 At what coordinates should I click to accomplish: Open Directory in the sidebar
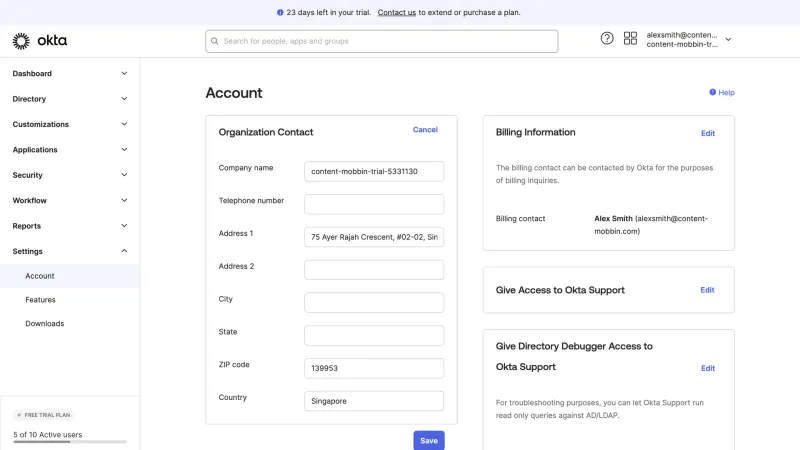(x=29, y=99)
